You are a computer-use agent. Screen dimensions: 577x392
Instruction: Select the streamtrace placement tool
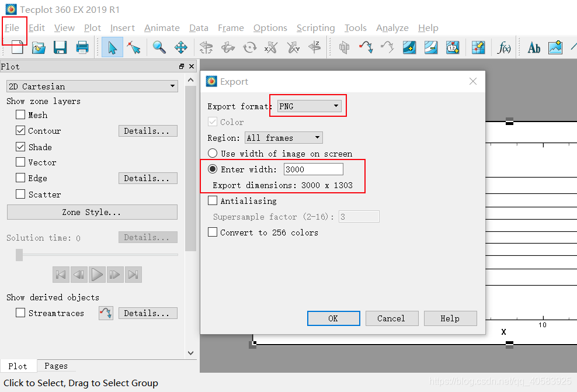[366, 47]
